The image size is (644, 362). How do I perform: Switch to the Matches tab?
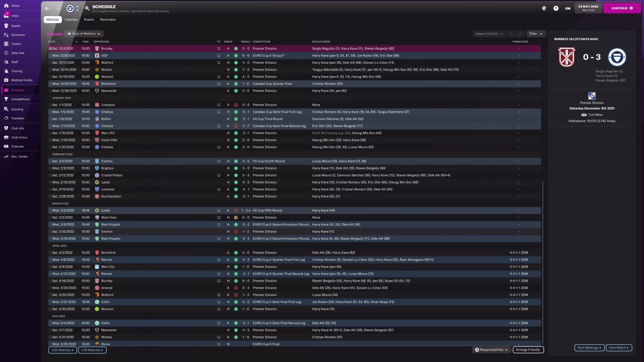[x=52, y=20]
